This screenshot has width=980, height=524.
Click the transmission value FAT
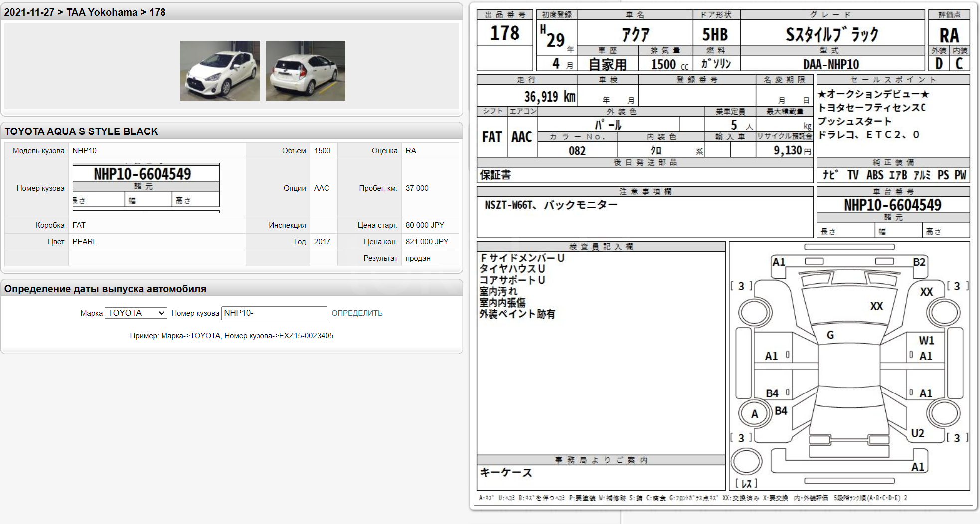pyautogui.click(x=79, y=225)
